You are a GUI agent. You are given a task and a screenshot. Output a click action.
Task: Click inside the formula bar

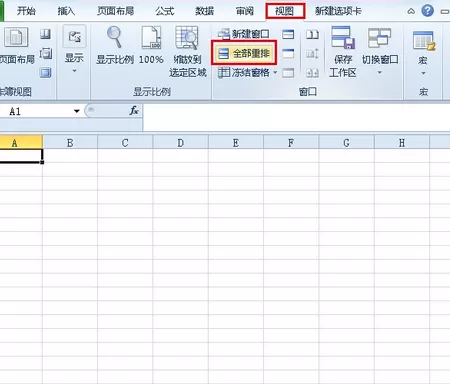pyautogui.click(x=297, y=117)
